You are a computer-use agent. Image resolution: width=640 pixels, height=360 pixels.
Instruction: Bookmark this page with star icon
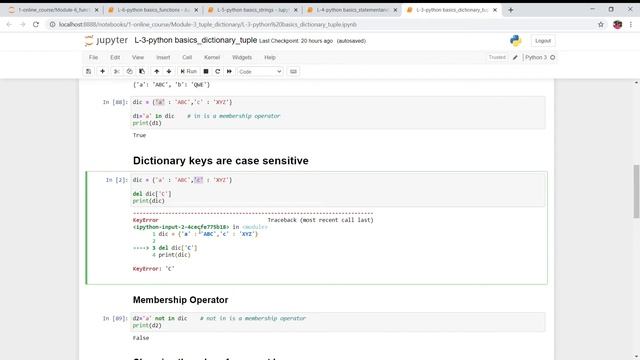tap(601, 24)
